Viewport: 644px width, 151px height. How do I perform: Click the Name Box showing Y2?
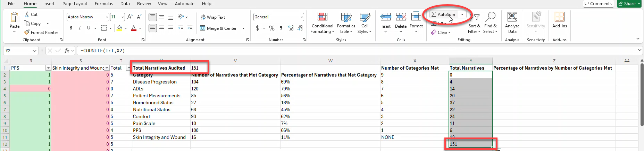coord(17,51)
